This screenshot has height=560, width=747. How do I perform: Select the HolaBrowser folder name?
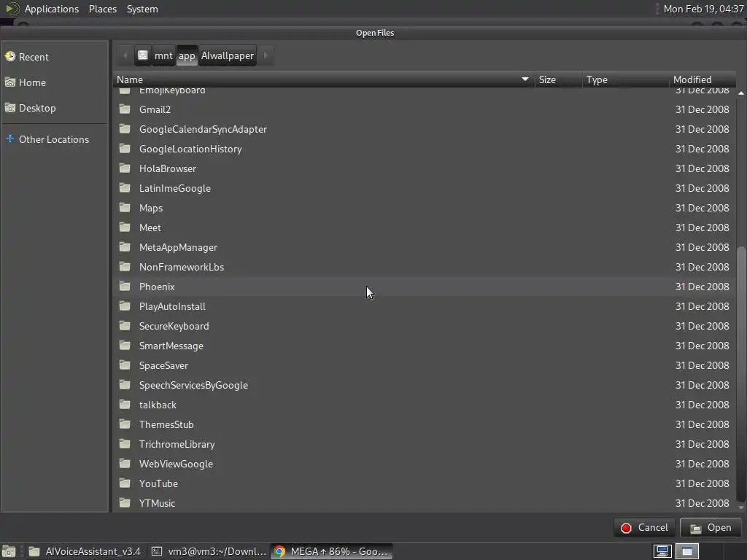click(x=168, y=168)
